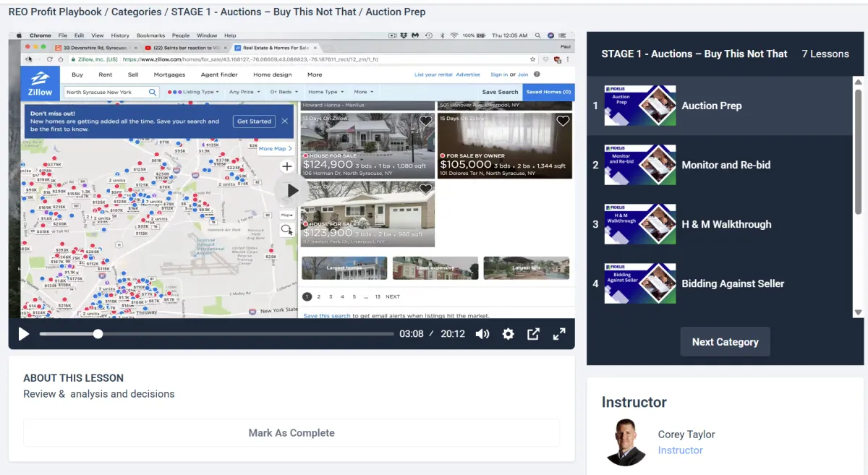Click the video progress slider handle
This screenshot has height=475, width=868.
click(98, 334)
